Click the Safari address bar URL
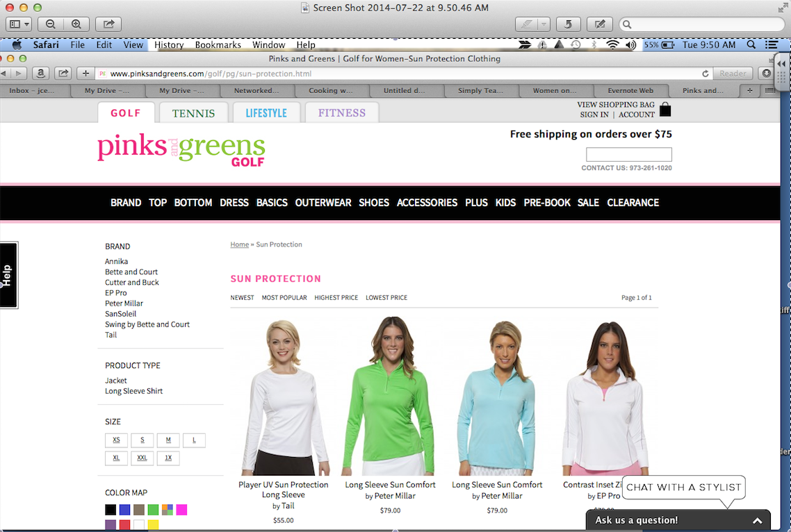This screenshot has height=532, width=791. 211,74
